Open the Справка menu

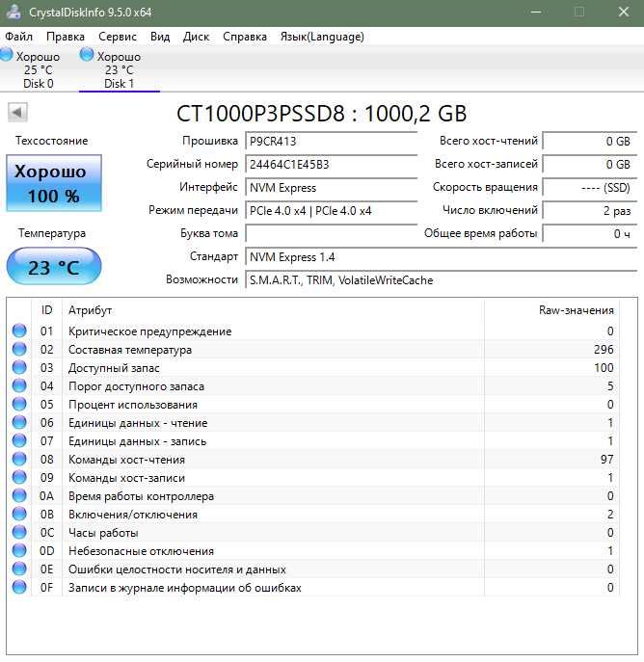tap(245, 37)
